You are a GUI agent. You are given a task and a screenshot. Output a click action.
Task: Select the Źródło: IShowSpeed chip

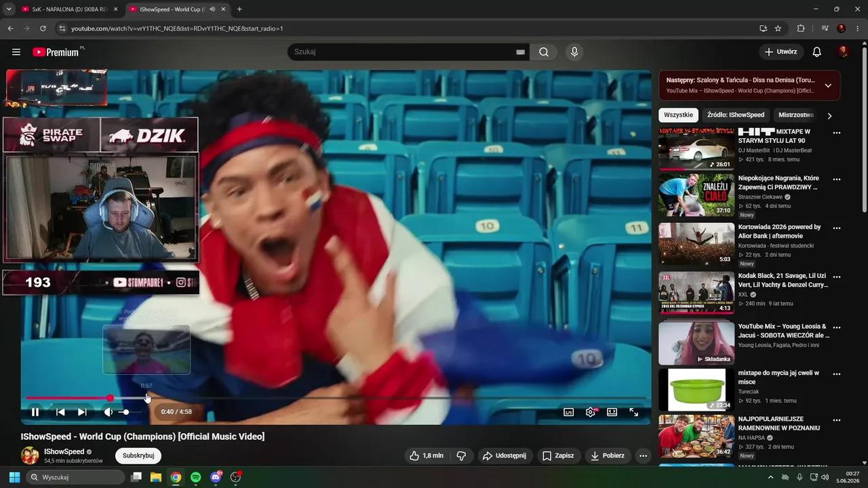(736, 115)
